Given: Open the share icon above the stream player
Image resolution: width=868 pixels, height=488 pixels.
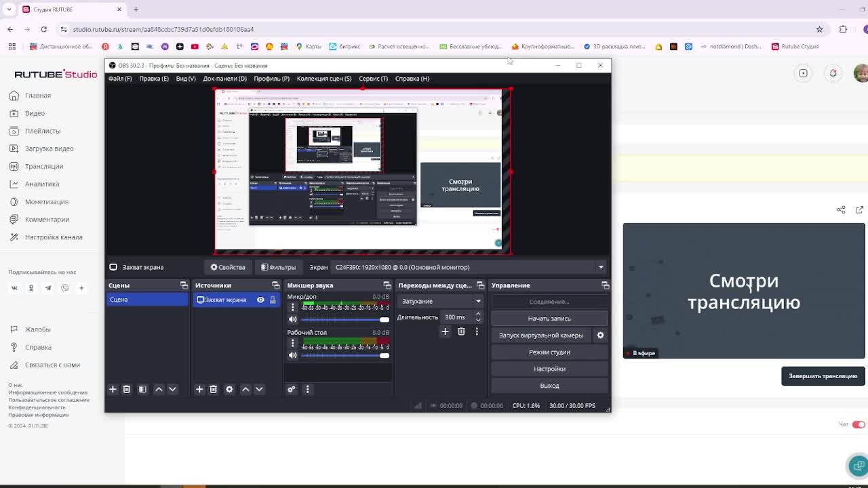Looking at the screenshot, I should coord(841,209).
